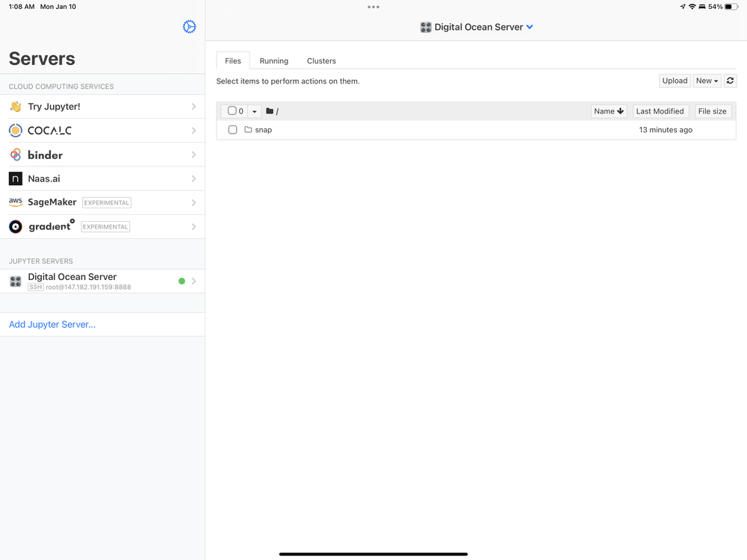Screen dimensions: 747x560
Task: Sort files by Last Modified
Action: tap(660, 111)
